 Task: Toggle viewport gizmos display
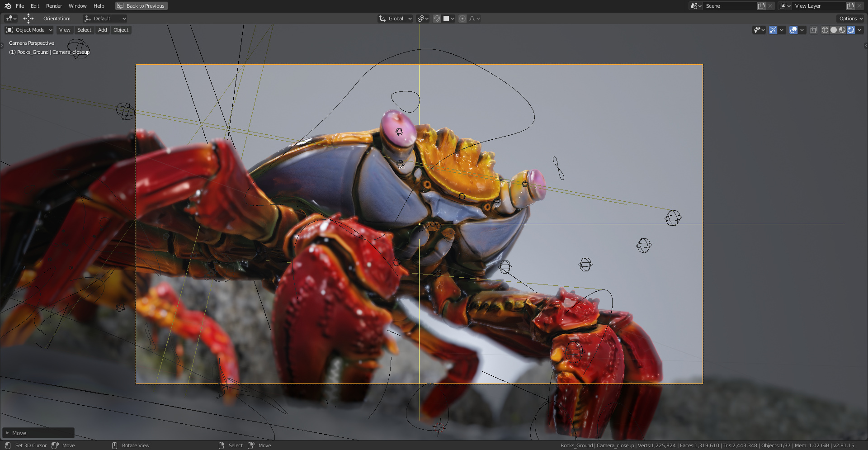pos(773,30)
